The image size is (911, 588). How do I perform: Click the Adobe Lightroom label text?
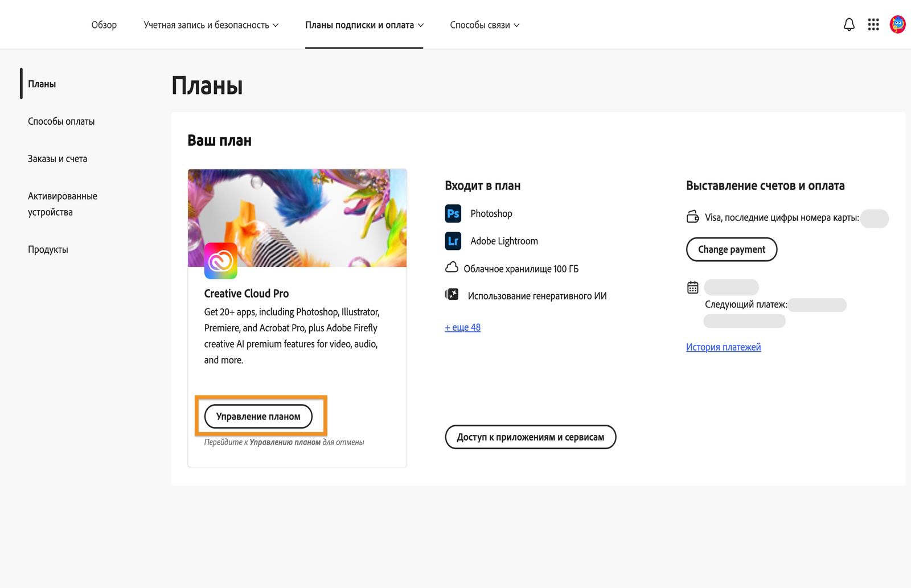tap(504, 241)
